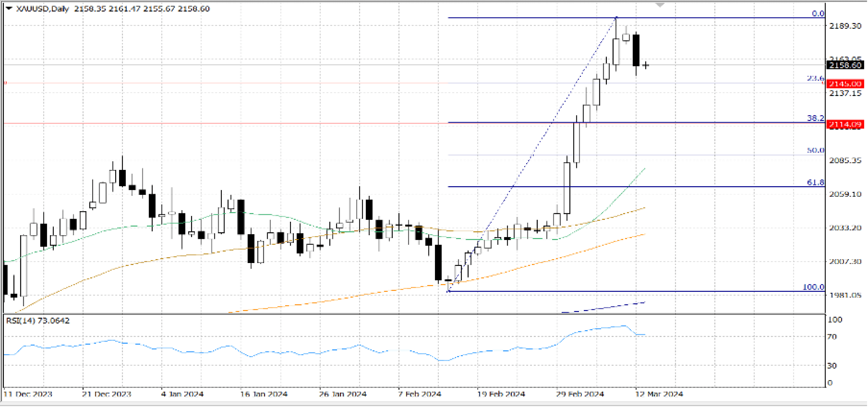Select the black 2158.60 current price label

(845, 65)
